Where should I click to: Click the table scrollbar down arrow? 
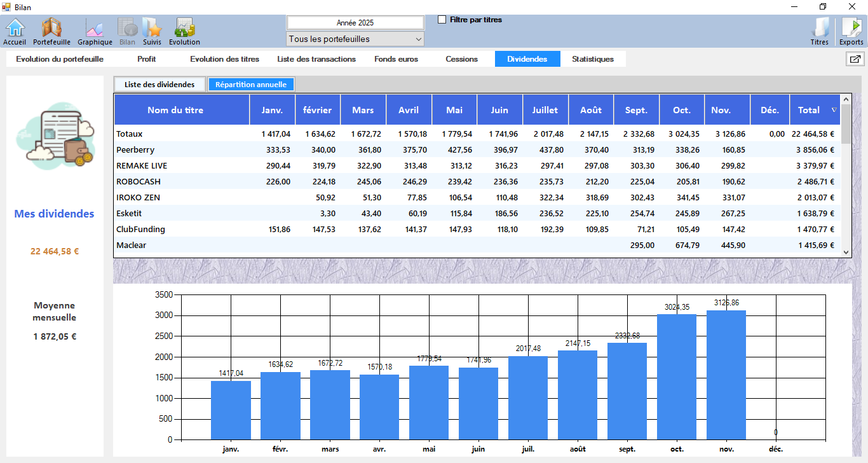point(846,252)
